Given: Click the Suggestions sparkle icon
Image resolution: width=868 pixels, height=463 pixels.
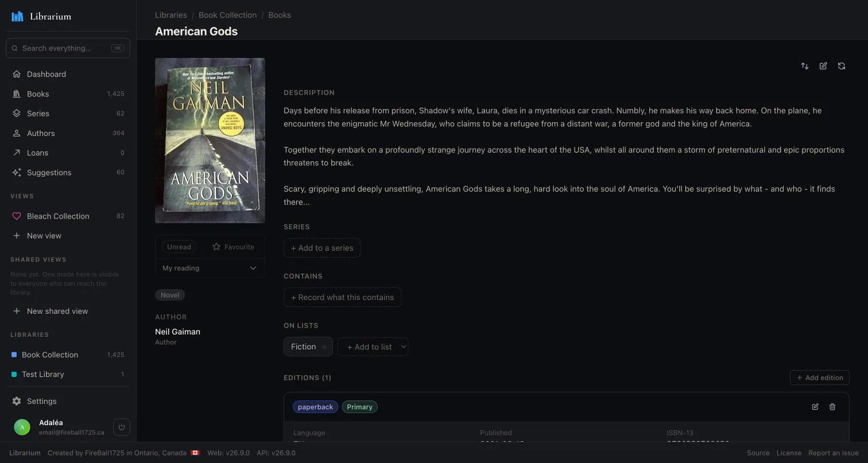Looking at the screenshot, I should pos(17,172).
